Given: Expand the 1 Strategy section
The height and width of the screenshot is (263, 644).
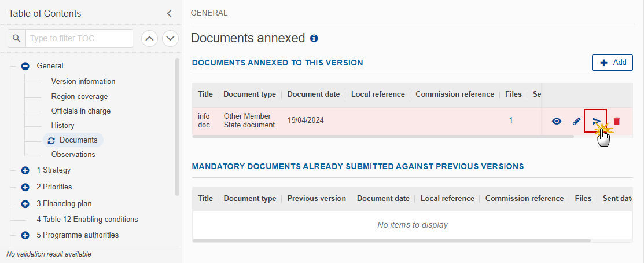Looking at the screenshot, I should [x=25, y=170].
